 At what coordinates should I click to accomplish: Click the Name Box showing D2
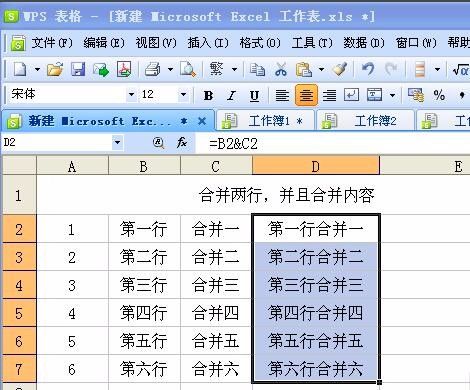[57, 143]
